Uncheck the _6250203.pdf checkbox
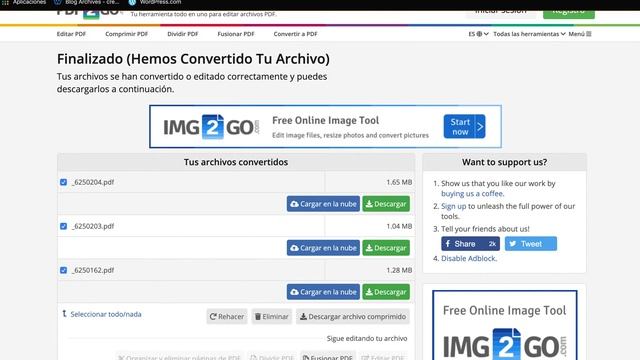The width and height of the screenshot is (640, 360). [63, 226]
